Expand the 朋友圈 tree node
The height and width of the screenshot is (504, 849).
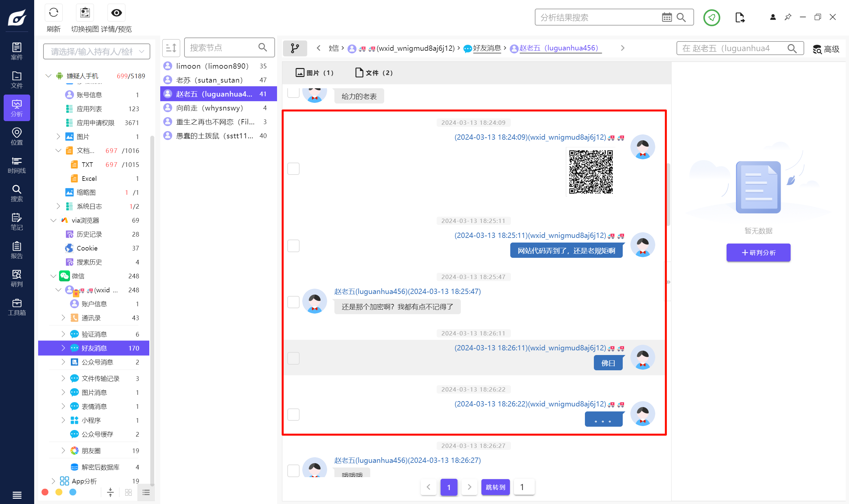coord(63,450)
